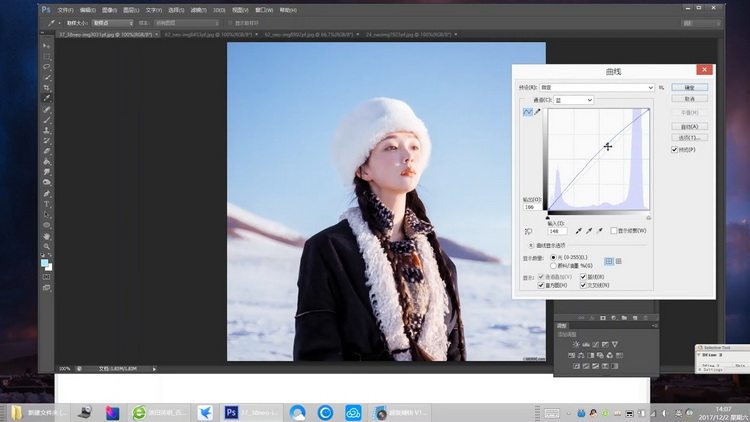The height and width of the screenshot is (422, 750).
Task: Select the Pen tool
Action: (46, 194)
